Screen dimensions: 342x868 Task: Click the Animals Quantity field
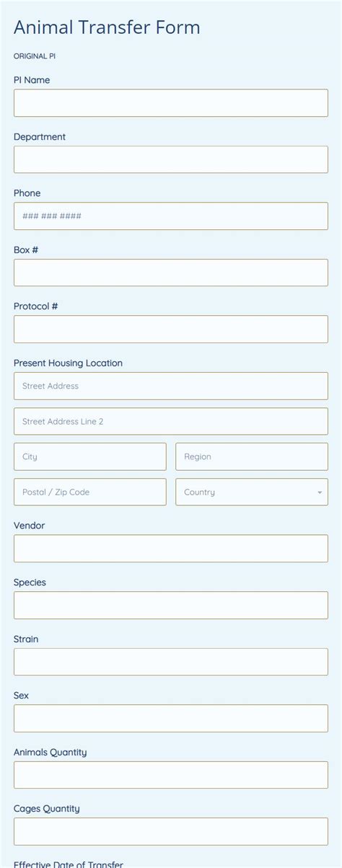tap(171, 775)
